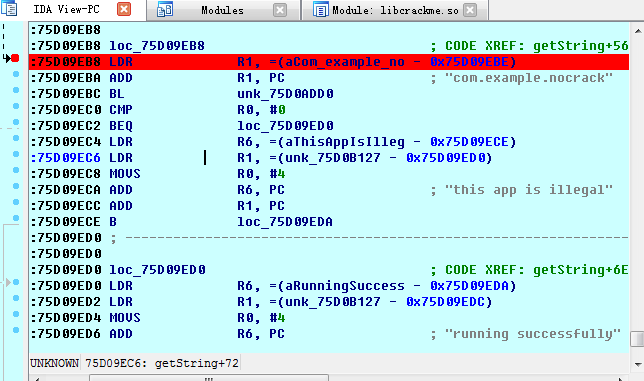Follow CODE XREF getString+6E reference
This screenshot has height=381, width=644.
tap(581, 270)
